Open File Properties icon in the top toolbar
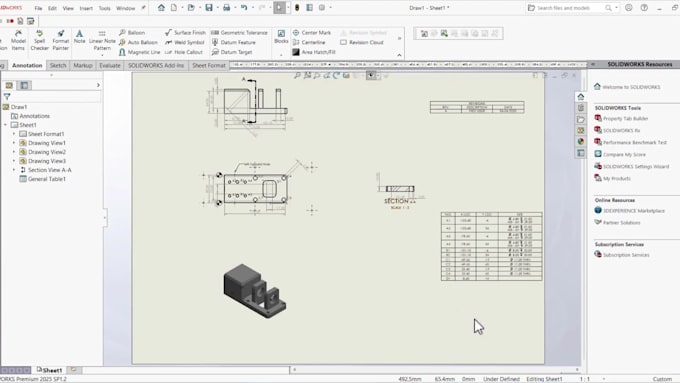The width and height of the screenshot is (680, 383). click(x=310, y=8)
